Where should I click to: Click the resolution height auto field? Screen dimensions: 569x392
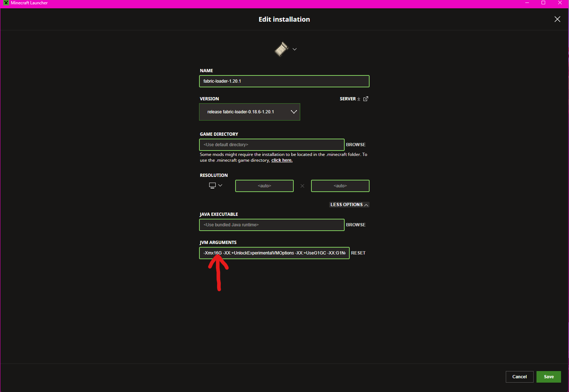click(x=340, y=186)
